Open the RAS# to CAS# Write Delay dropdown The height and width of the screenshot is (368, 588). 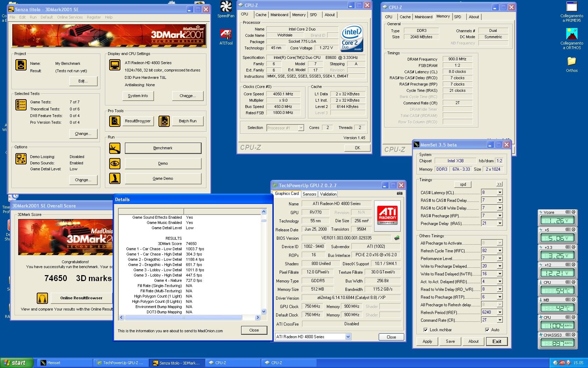500,208
